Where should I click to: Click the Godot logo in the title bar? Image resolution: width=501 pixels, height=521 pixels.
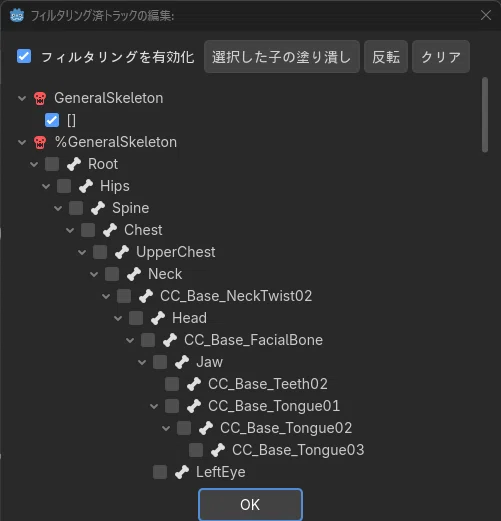coord(17,15)
